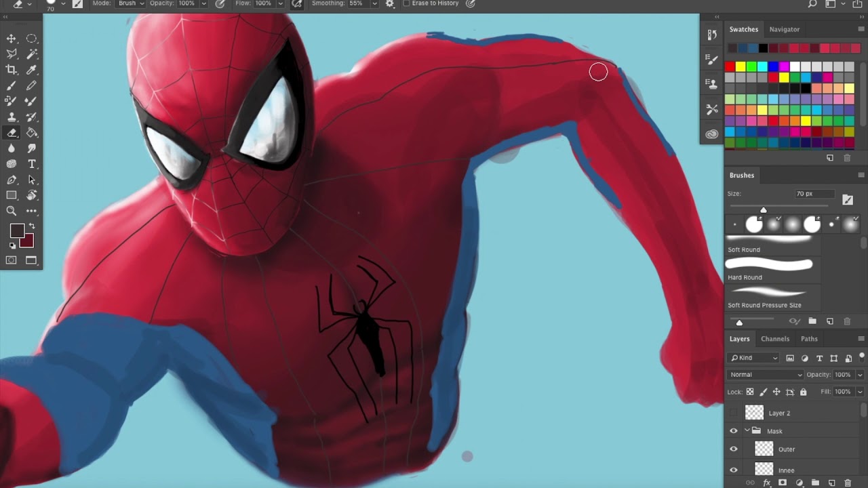Viewport: 868px width, 488px height.
Task: Select the Zoom tool
Action: [x=12, y=211]
